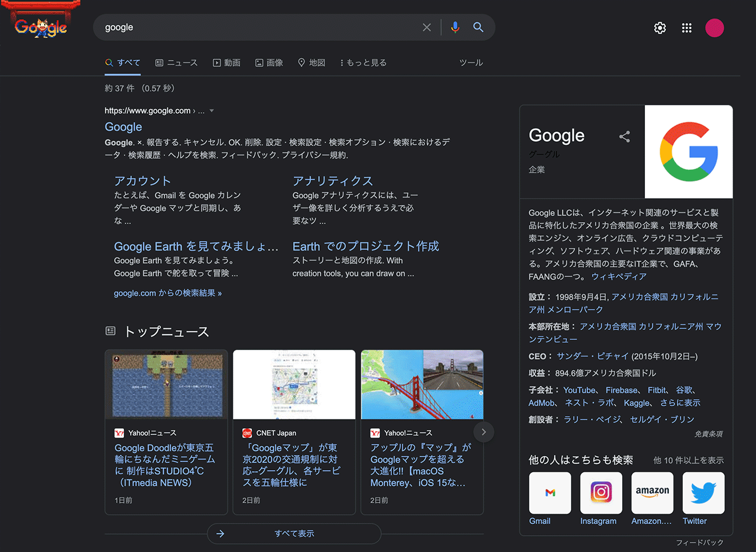Open the Google Earth を見てみましょ sitelink
Image resolution: width=756 pixels, height=552 pixels.
[196, 246]
